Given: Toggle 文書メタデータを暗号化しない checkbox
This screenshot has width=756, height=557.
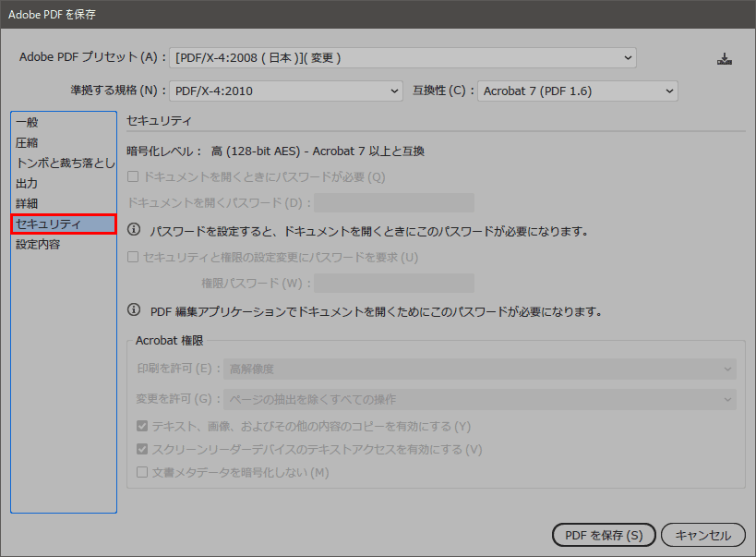Looking at the screenshot, I should coord(142,472).
